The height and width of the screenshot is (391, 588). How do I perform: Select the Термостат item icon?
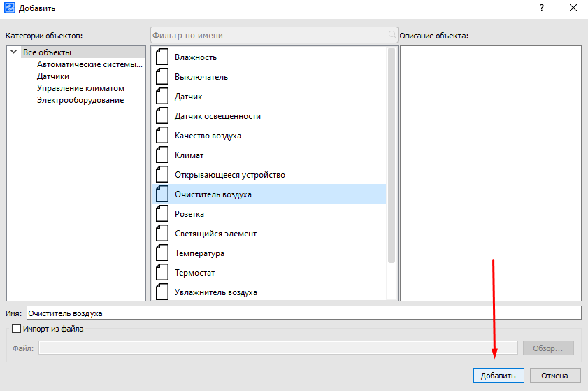click(x=162, y=273)
